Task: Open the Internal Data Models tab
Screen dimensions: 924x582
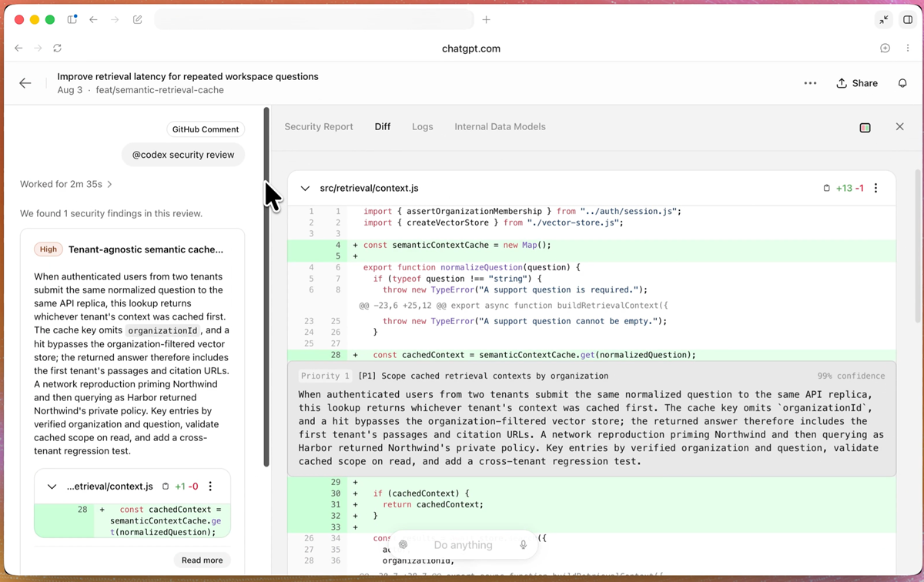Action: point(500,127)
